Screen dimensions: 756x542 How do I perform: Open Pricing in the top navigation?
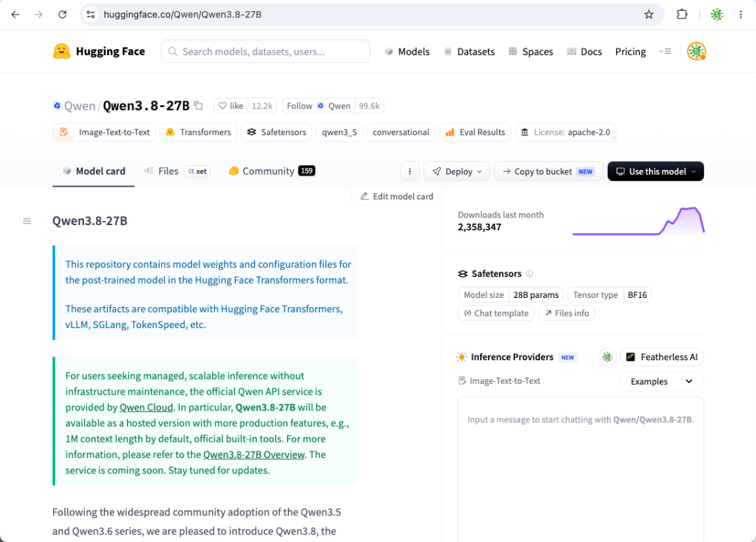[x=630, y=52]
